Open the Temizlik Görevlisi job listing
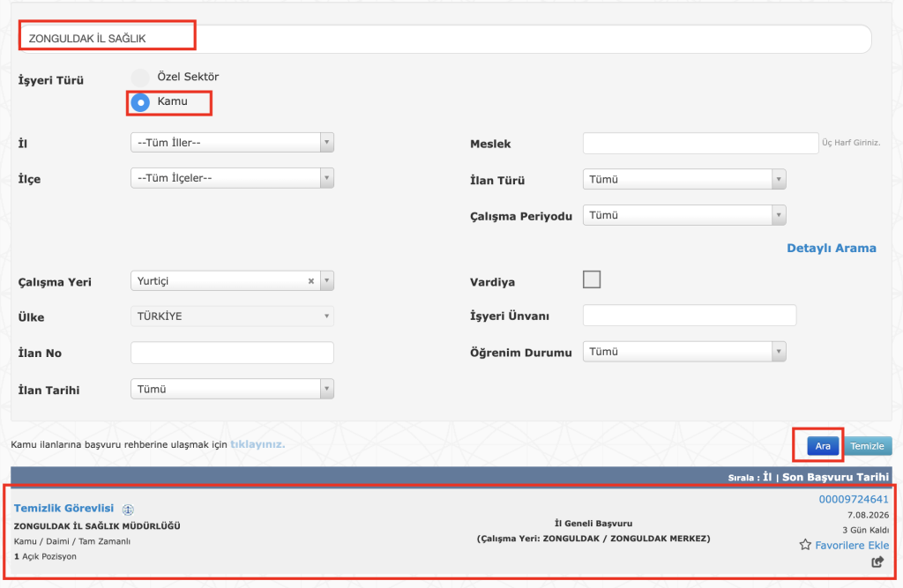Viewport: 903px width, 588px height. click(x=63, y=508)
